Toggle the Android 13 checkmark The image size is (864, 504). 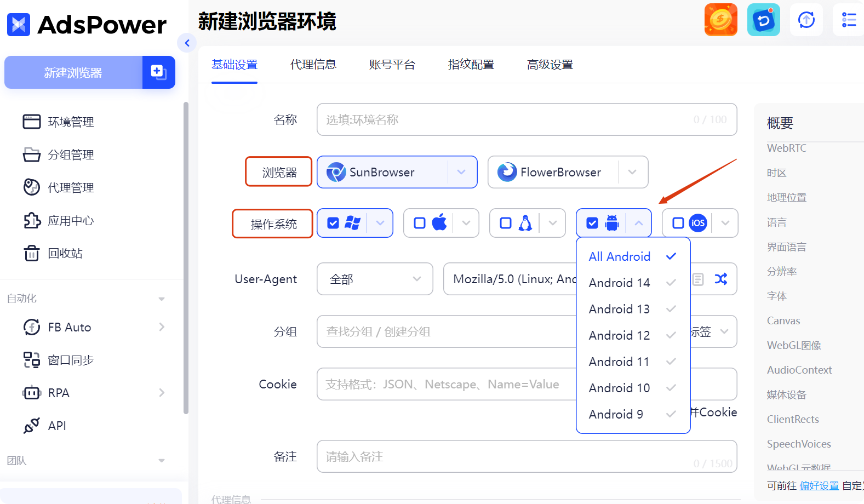(671, 309)
